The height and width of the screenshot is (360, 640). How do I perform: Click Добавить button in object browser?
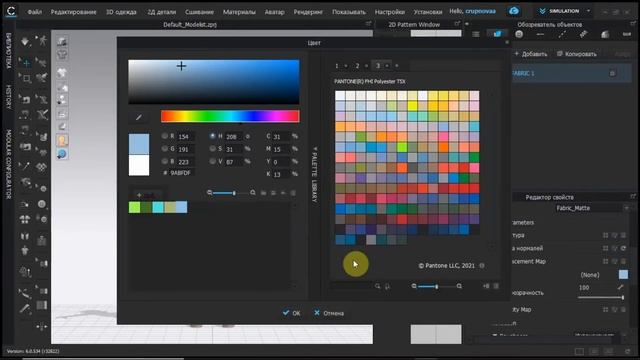click(531, 54)
